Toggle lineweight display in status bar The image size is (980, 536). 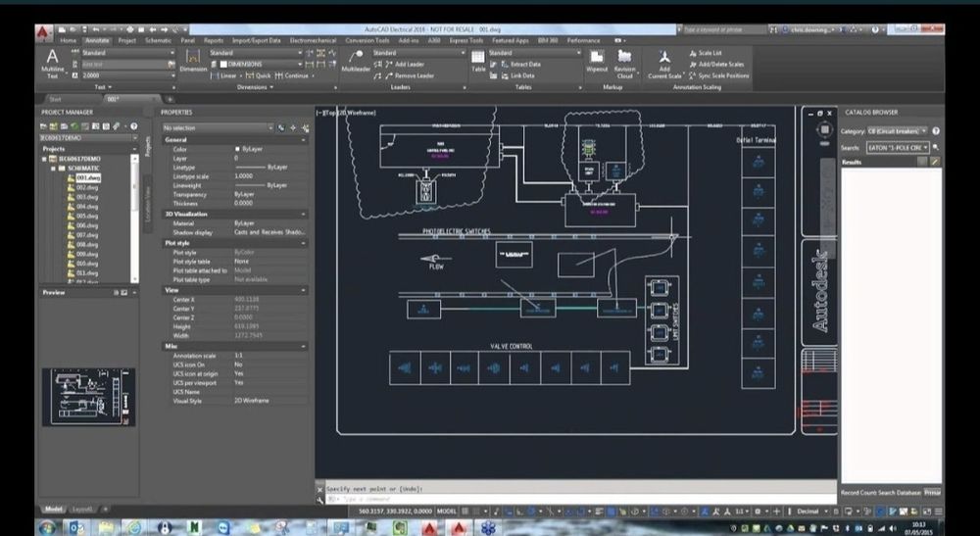click(600, 511)
